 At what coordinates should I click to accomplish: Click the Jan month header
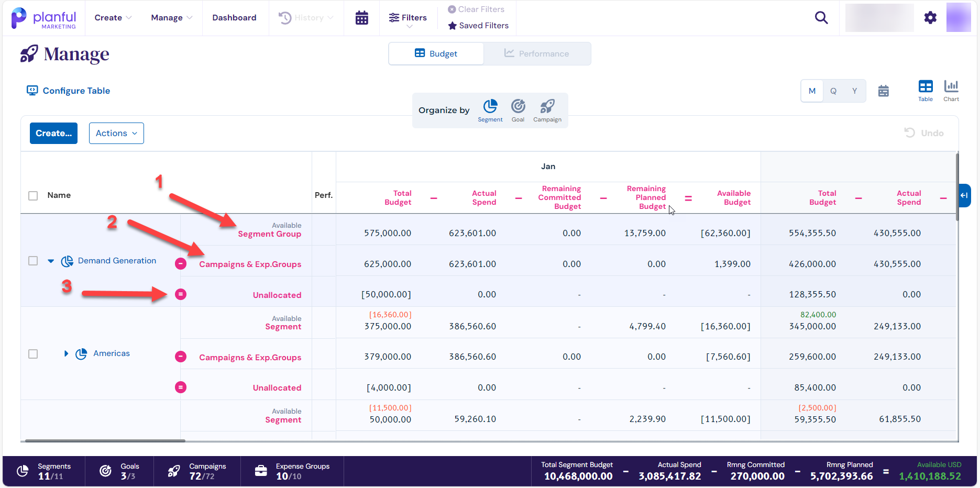coord(548,167)
